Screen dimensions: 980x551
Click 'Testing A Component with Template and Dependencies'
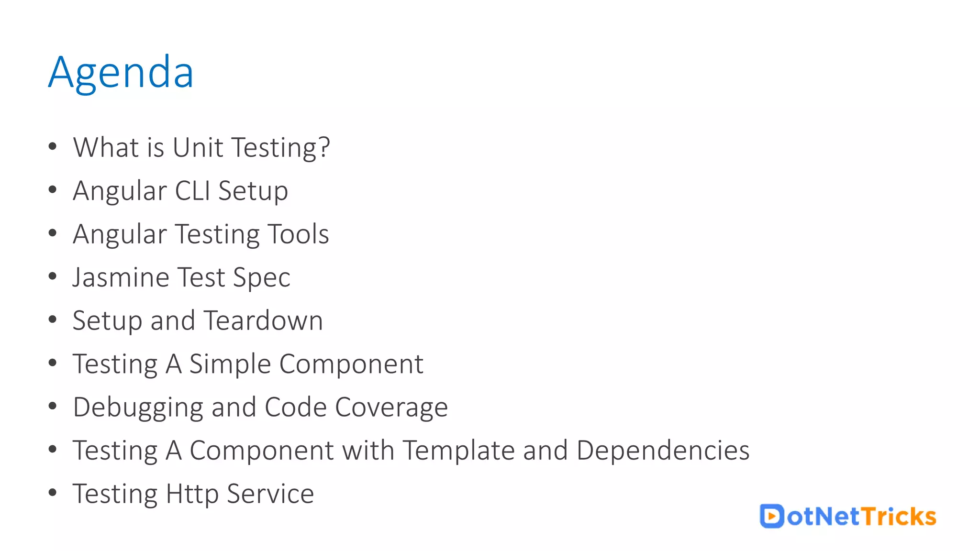coord(411,451)
